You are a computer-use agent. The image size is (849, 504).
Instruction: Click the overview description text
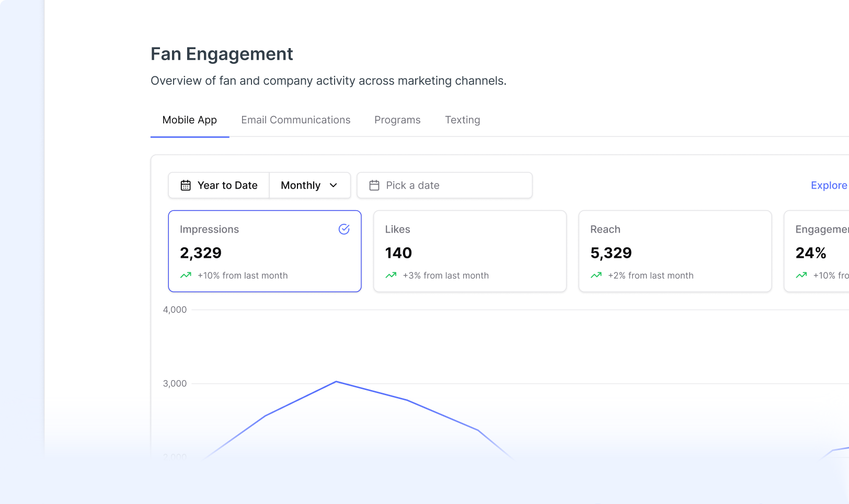point(328,81)
